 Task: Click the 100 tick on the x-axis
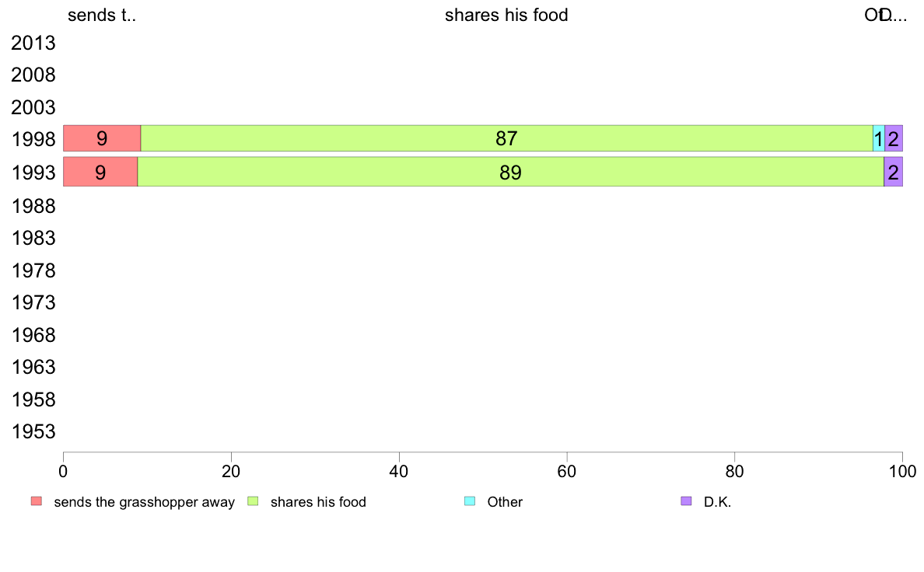(x=902, y=471)
